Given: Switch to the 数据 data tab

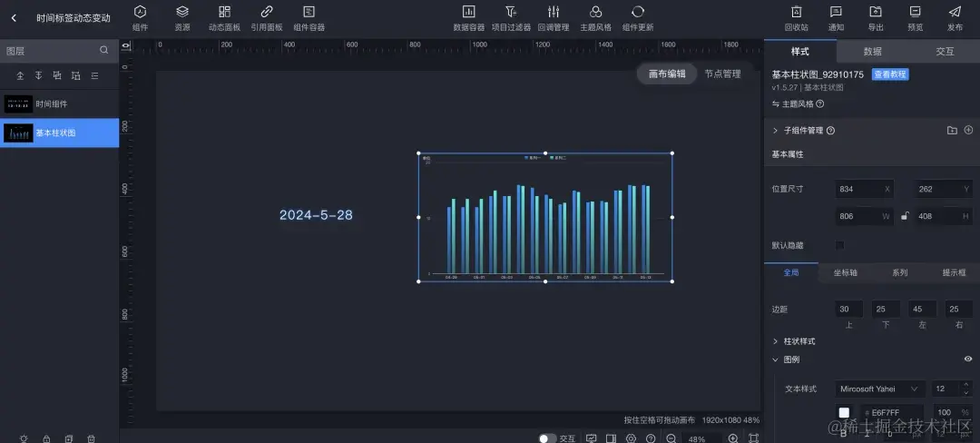Looking at the screenshot, I should (873, 51).
